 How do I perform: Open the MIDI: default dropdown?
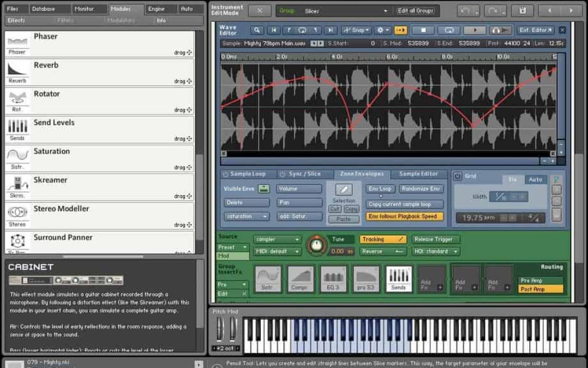click(x=277, y=251)
